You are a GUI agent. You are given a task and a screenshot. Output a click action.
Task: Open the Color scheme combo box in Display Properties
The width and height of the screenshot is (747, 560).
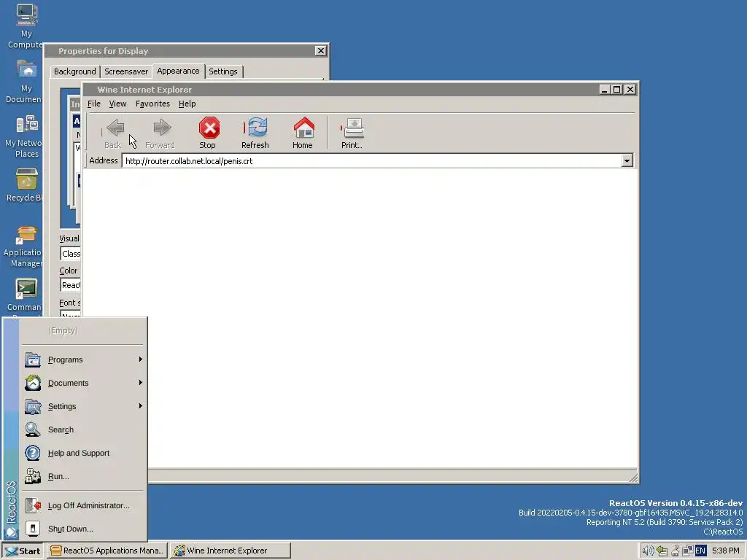click(71, 285)
